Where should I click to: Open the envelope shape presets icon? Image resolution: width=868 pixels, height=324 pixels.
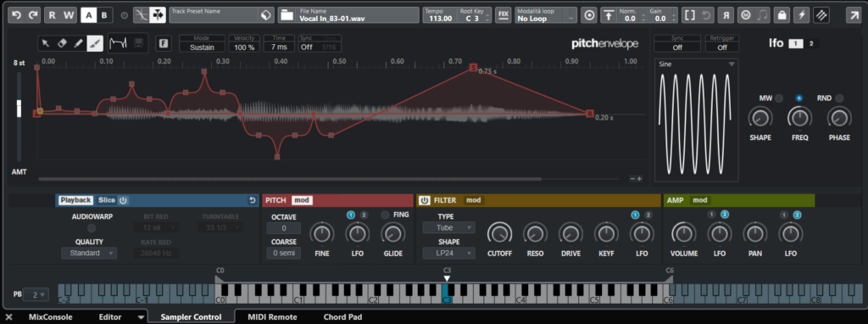(117, 43)
